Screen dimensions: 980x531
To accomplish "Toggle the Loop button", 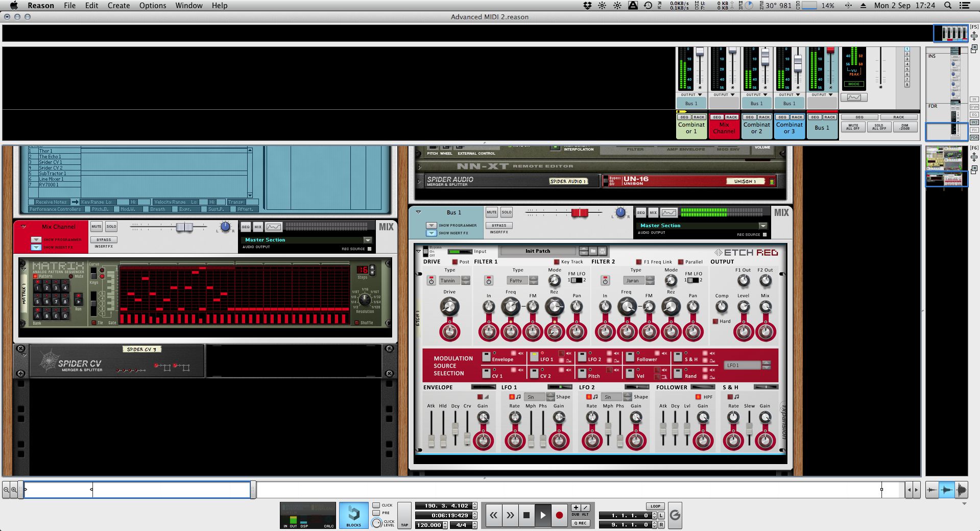I will pos(655,506).
